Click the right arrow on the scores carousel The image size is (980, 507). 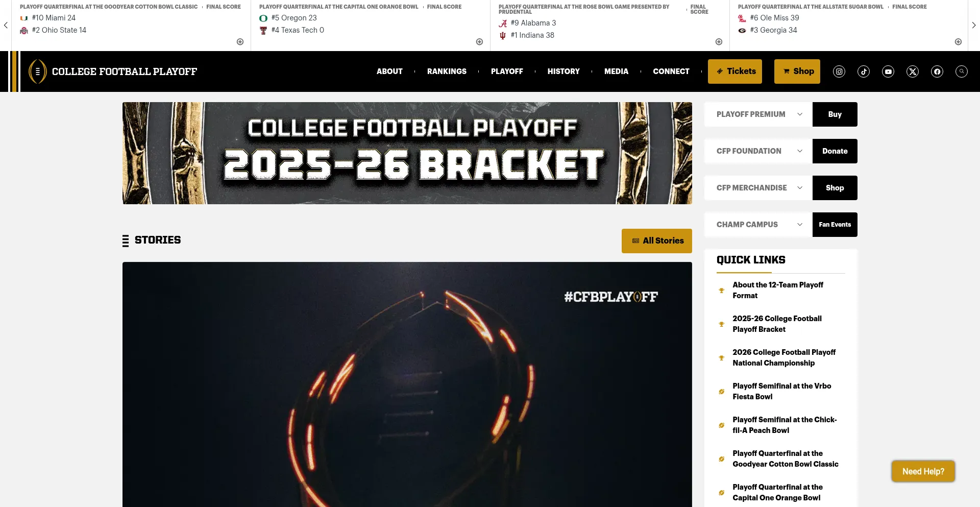pyautogui.click(x=974, y=25)
